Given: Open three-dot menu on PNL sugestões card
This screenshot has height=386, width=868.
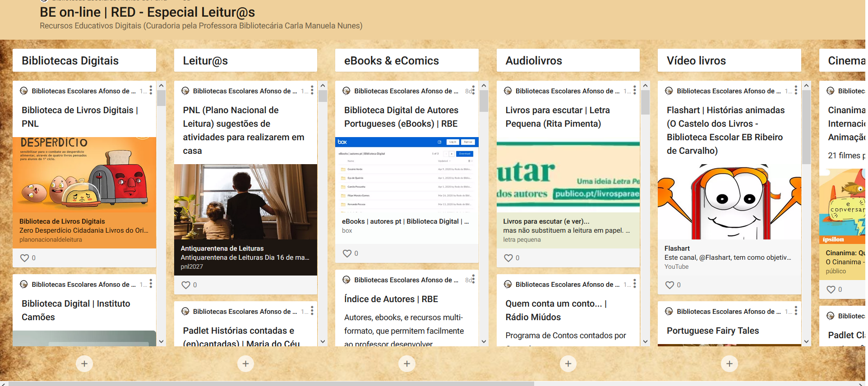Looking at the screenshot, I should pos(312,91).
